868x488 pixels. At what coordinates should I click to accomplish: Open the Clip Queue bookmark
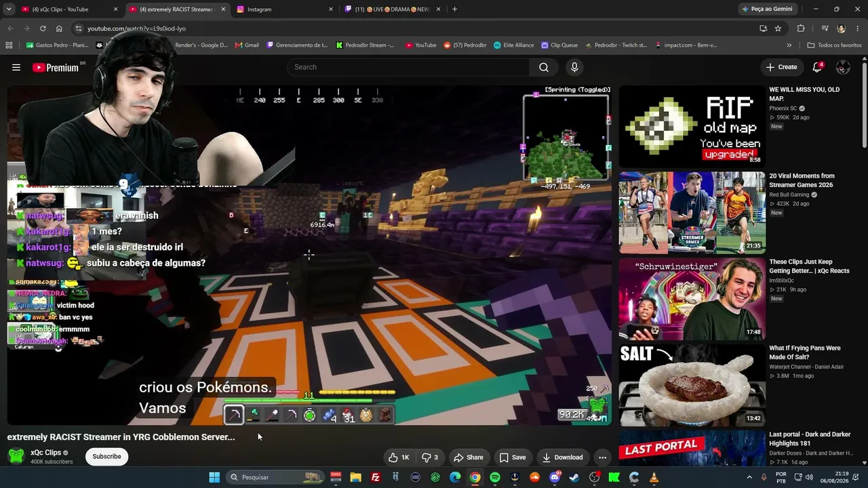click(x=559, y=45)
